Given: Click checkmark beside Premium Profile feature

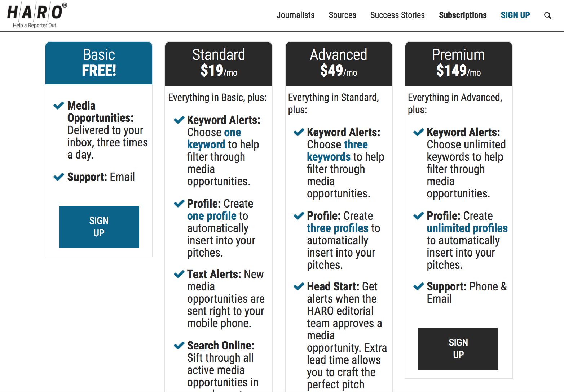Looking at the screenshot, I should 419,216.
